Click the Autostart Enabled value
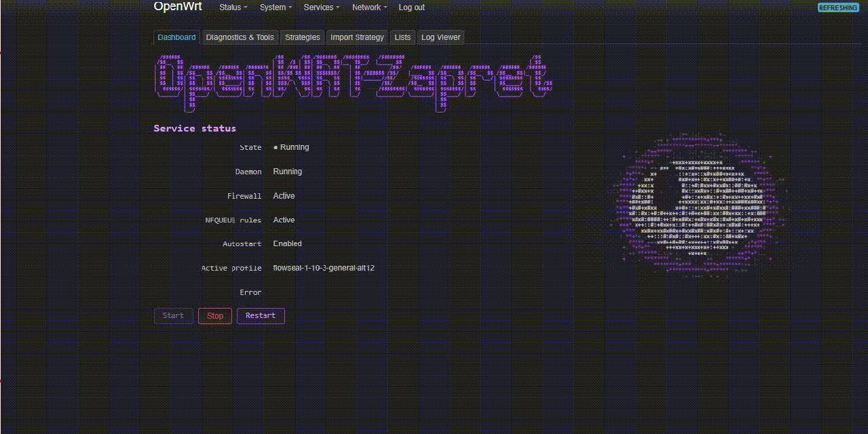 (288, 243)
